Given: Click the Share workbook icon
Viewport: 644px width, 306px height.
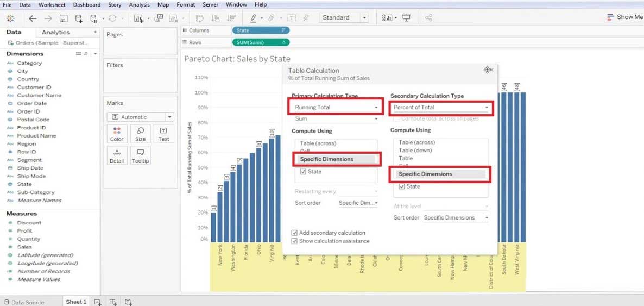Looking at the screenshot, I should [x=429, y=18].
